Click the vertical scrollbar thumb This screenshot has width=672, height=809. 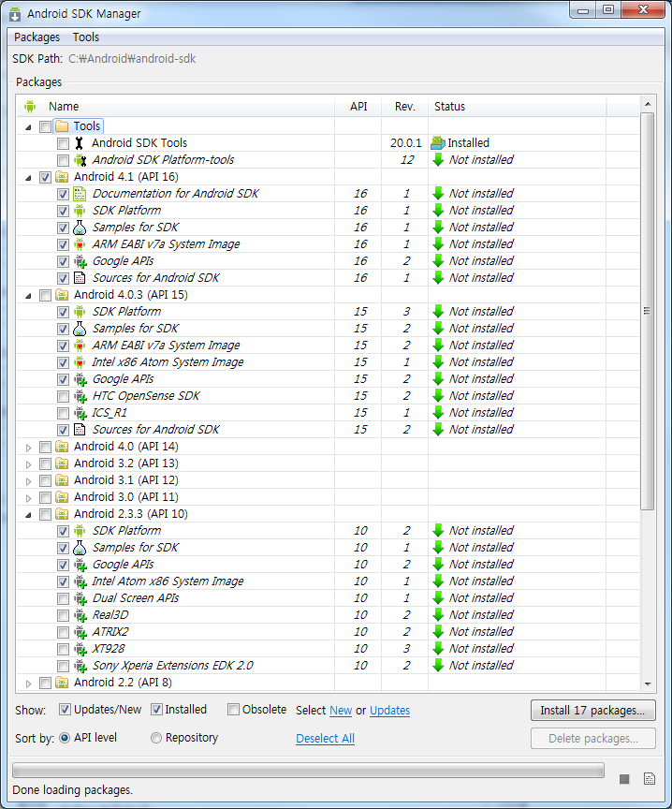[x=648, y=311]
